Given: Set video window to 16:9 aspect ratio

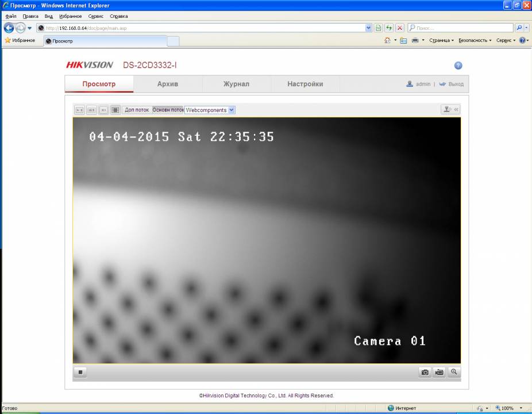Looking at the screenshot, I should tap(91, 110).
